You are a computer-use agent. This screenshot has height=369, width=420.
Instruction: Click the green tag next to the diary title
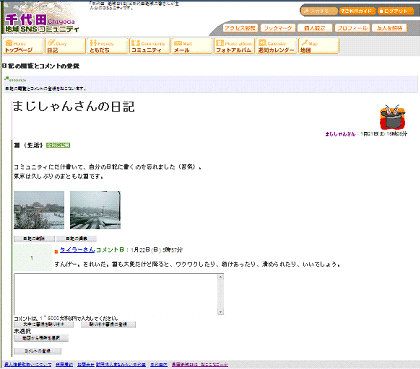(x=58, y=145)
